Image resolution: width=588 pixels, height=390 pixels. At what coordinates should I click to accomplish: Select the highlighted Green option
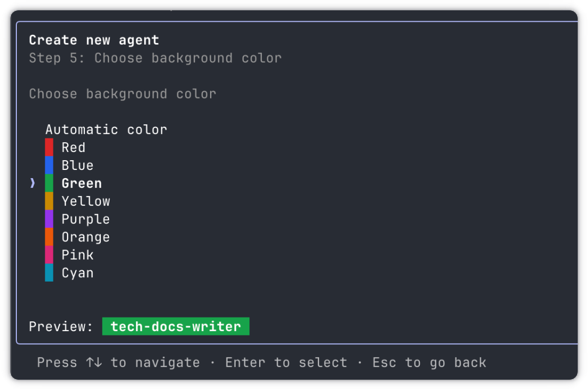point(81,184)
